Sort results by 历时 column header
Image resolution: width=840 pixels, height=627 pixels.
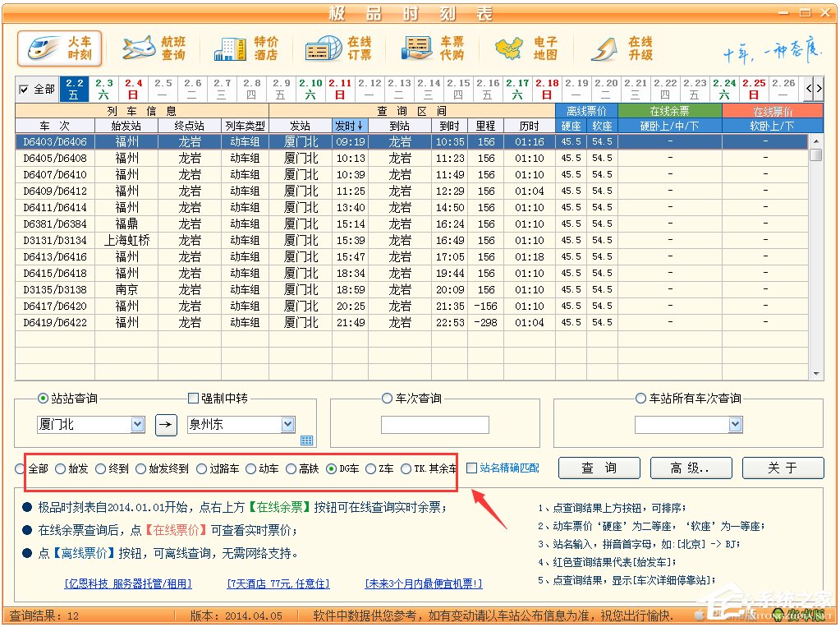coord(530,126)
